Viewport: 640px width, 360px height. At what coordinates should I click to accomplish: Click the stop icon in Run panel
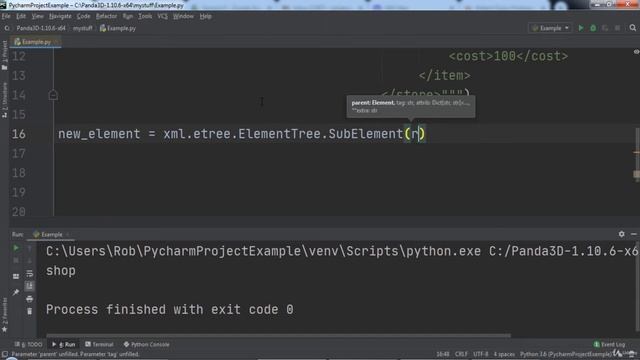pyautogui.click(x=16, y=260)
